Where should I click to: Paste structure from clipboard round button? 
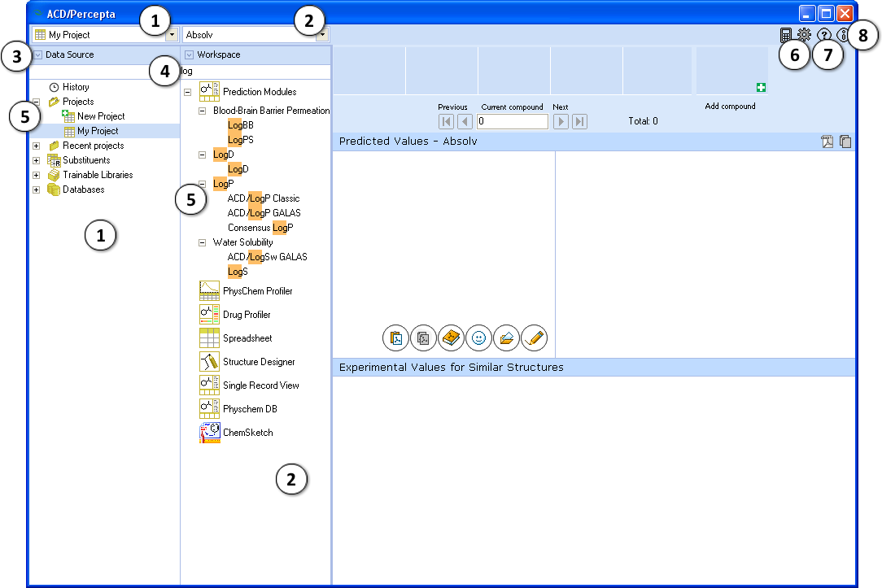(395, 338)
